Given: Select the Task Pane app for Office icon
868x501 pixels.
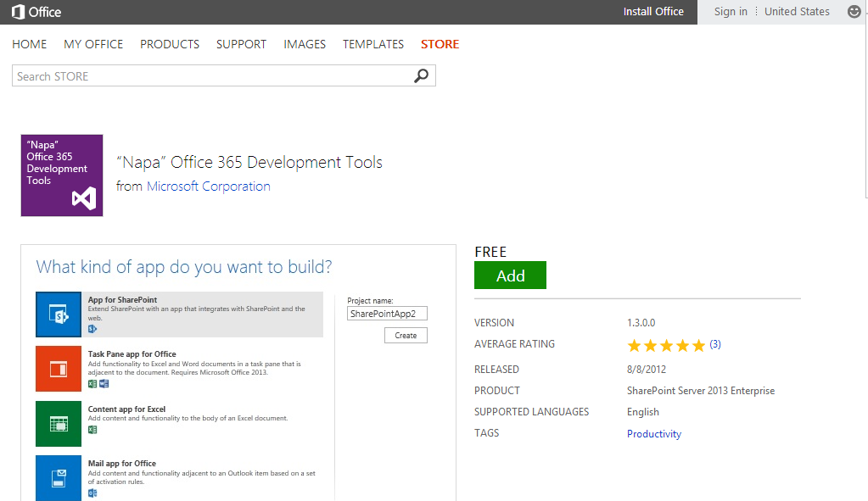Looking at the screenshot, I should click(59, 369).
